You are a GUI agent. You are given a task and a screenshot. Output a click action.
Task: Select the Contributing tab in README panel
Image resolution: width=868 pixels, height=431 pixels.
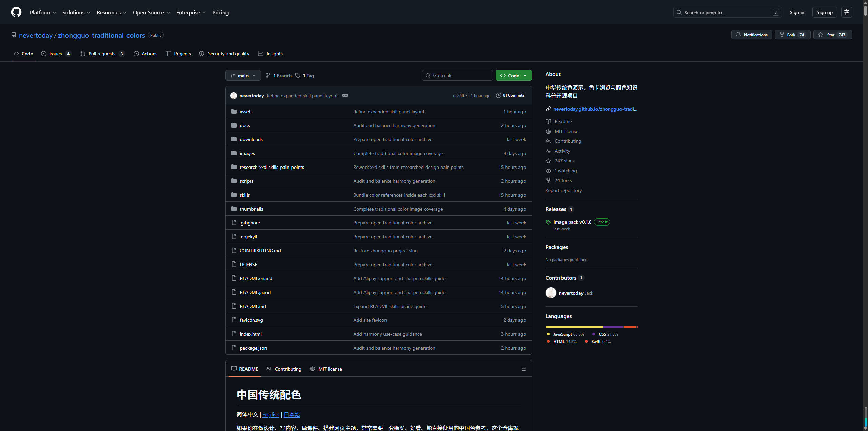[x=284, y=369]
